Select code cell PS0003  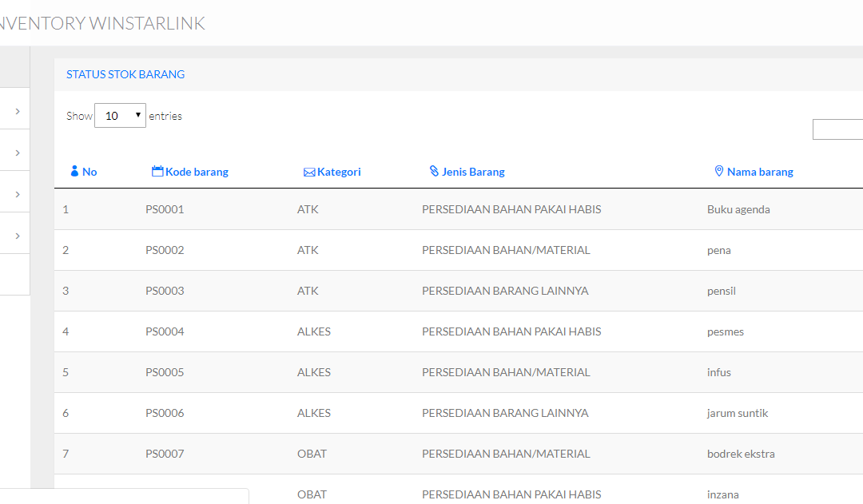pyautogui.click(x=165, y=291)
